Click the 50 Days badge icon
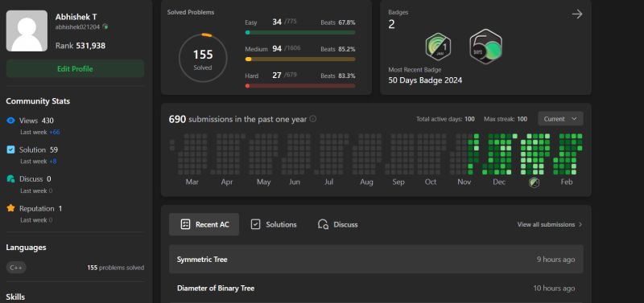 coord(486,47)
